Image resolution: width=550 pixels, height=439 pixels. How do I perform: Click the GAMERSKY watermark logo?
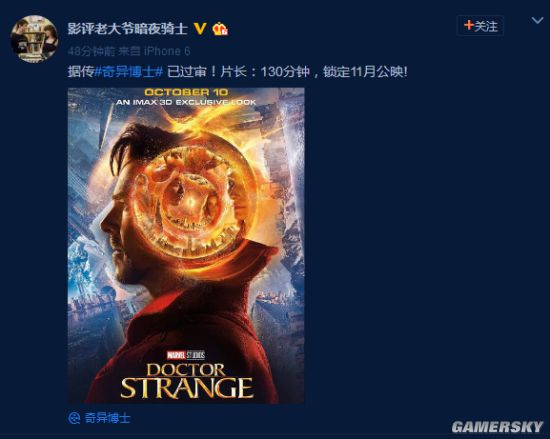pyautogui.click(x=497, y=427)
